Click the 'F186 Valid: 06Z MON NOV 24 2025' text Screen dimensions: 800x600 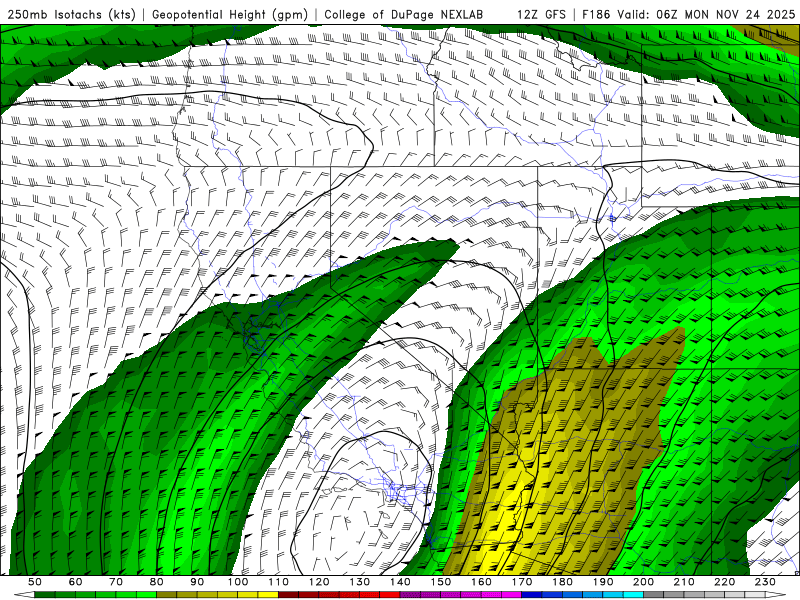pyautogui.click(x=688, y=15)
